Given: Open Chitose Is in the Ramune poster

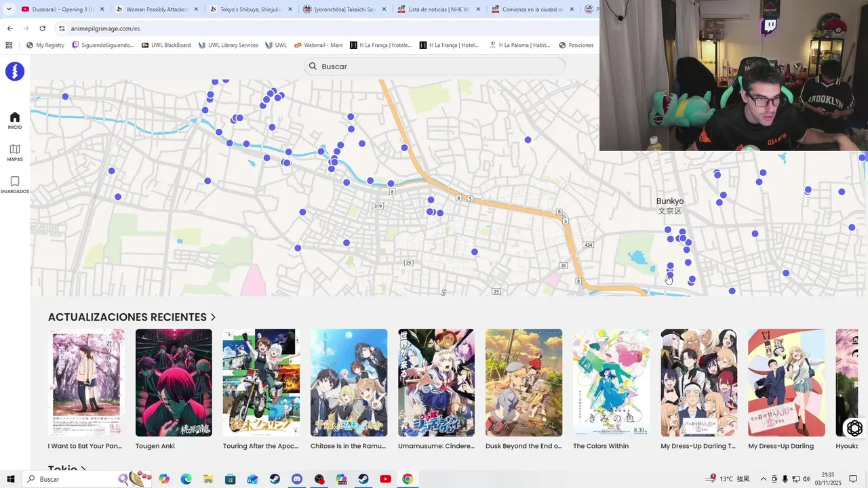Looking at the screenshot, I should 349,383.
